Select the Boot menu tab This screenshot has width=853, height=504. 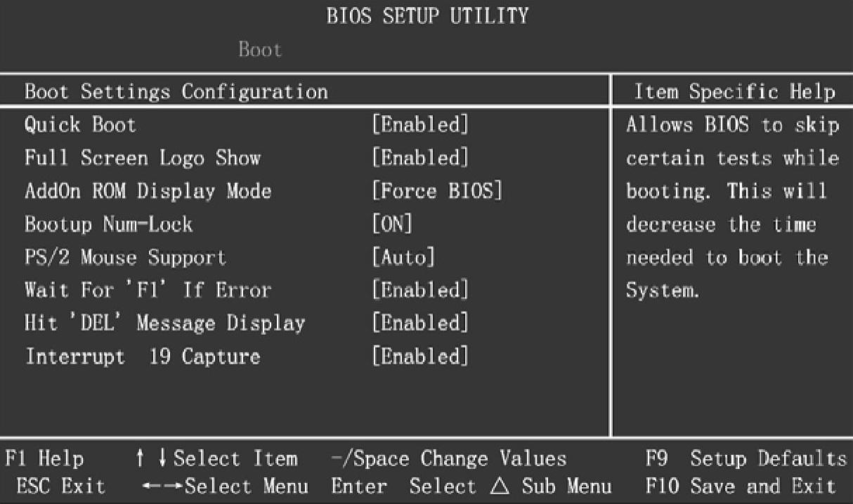point(260,50)
